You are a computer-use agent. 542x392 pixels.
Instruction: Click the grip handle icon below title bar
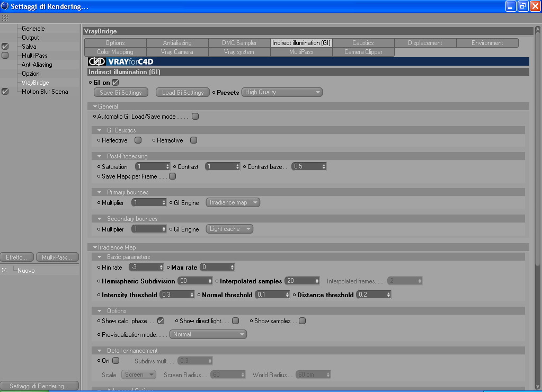point(5,17)
